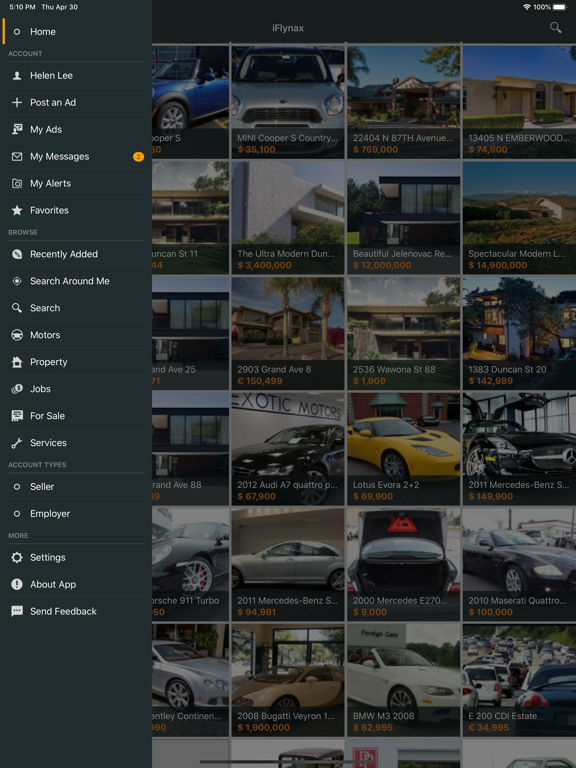Click the Seller circle icon
576x768 pixels.
click(17, 487)
